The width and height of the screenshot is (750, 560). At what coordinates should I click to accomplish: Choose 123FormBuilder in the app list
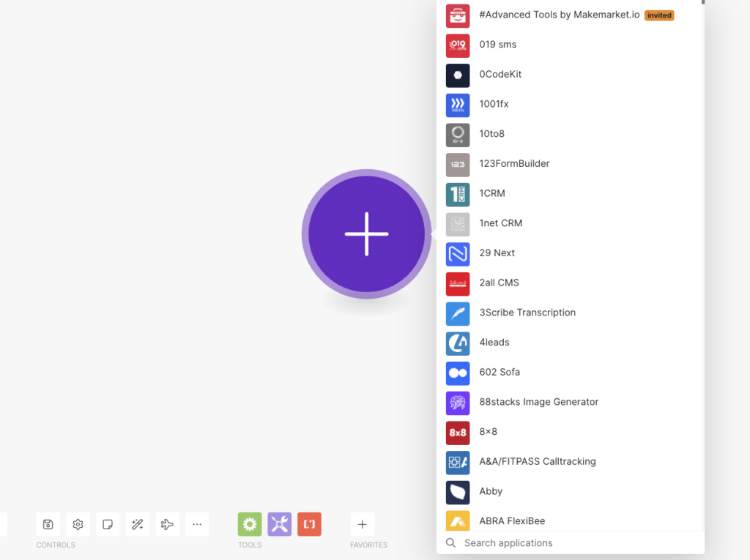tap(514, 164)
